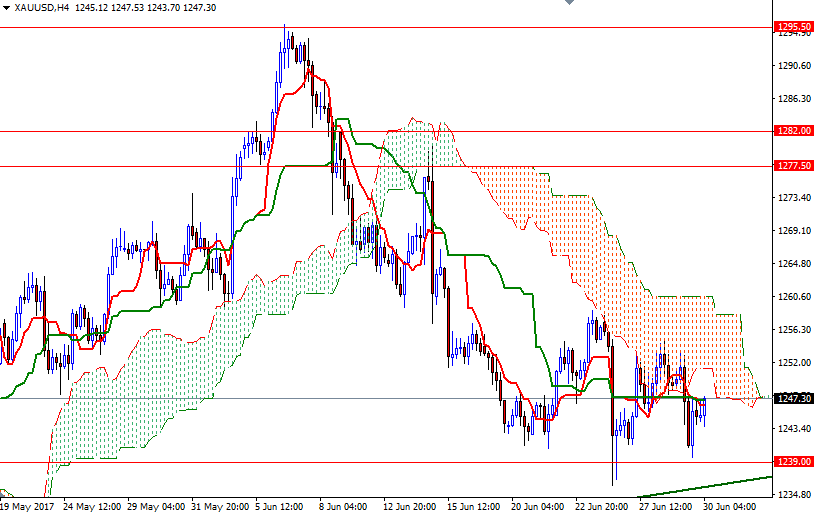Image resolution: width=814 pixels, height=514 pixels.
Task: Click the triangle icon beside XAUUSD,H4 title
Action: (x=7, y=7)
